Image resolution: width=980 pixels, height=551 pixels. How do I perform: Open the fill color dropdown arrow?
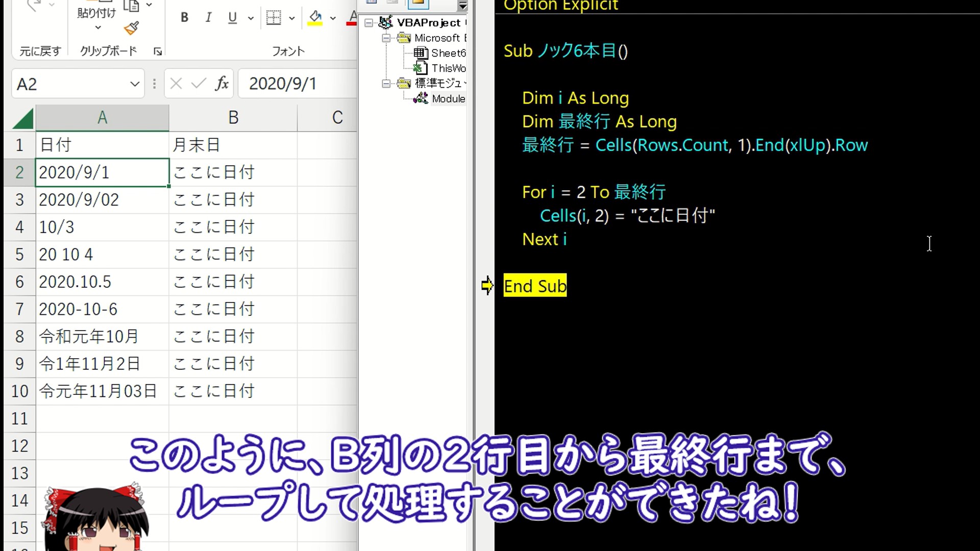click(333, 18)
